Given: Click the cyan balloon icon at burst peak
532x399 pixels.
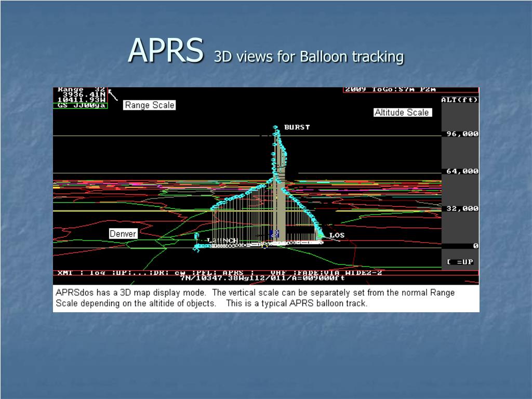Looking at the screenshot, I should 275,128.
